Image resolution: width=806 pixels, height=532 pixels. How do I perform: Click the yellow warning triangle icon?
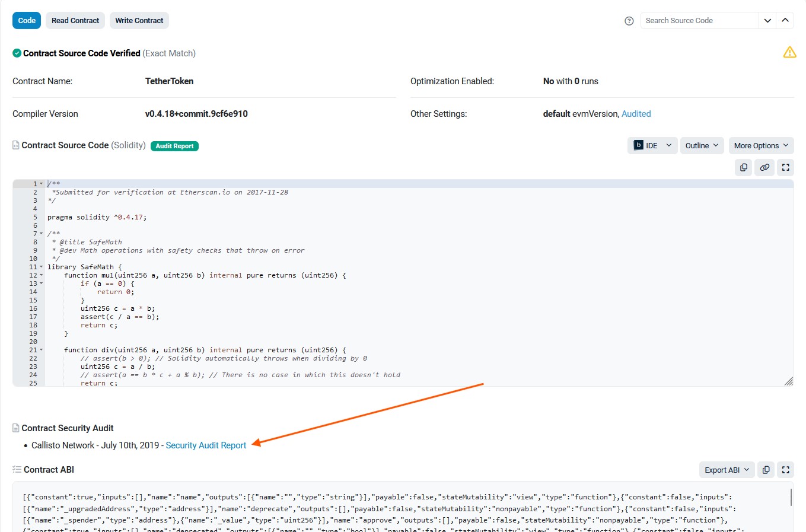point(789,53)
